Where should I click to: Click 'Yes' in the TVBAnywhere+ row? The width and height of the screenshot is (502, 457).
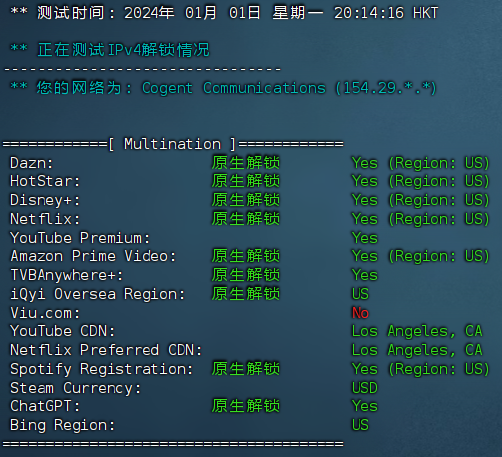pos(365,275)
